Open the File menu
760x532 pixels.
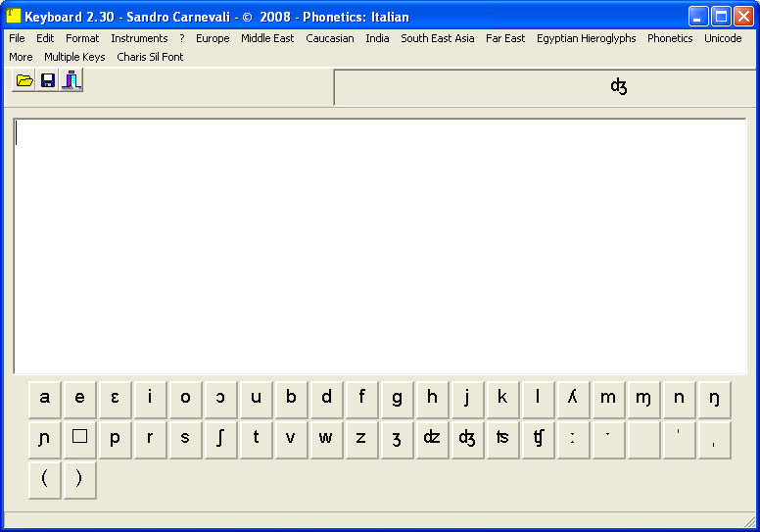tap(17, 38)
